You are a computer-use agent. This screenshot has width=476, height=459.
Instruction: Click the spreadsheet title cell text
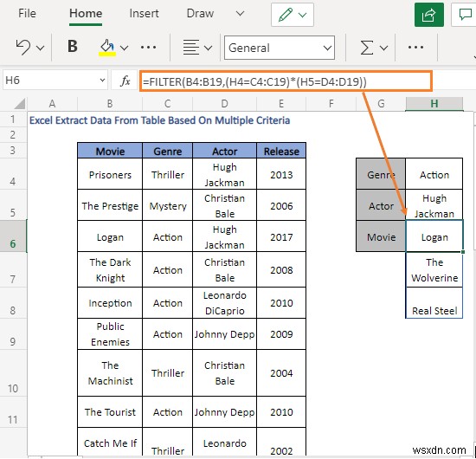pyautogui.click(x=160, y=120)
